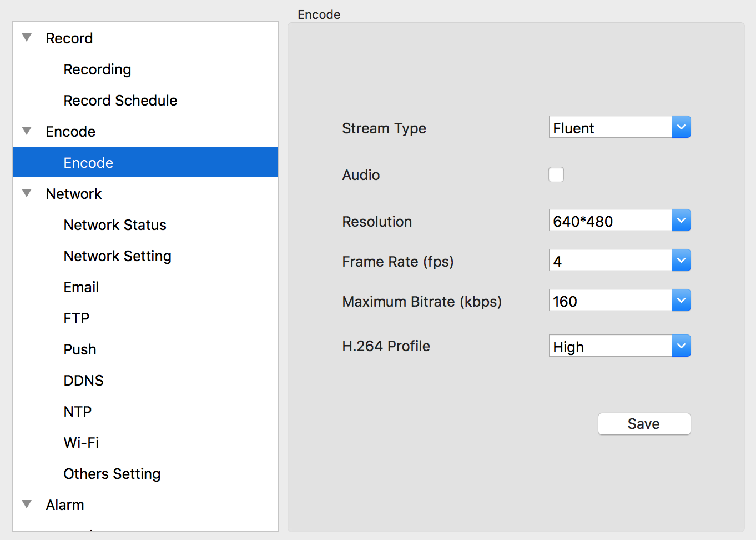Collapse the Alarm section triangle
The width and height of the screenshot is (756, 540).
pos(27,504)
